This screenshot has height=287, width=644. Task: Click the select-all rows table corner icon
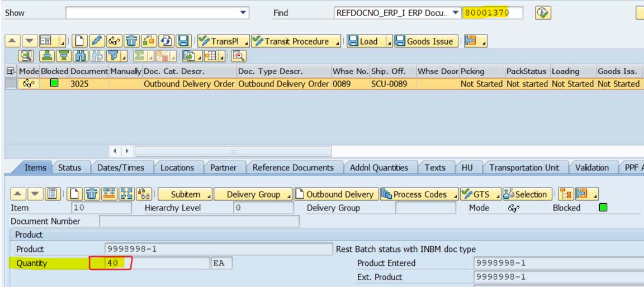[10, 71]
